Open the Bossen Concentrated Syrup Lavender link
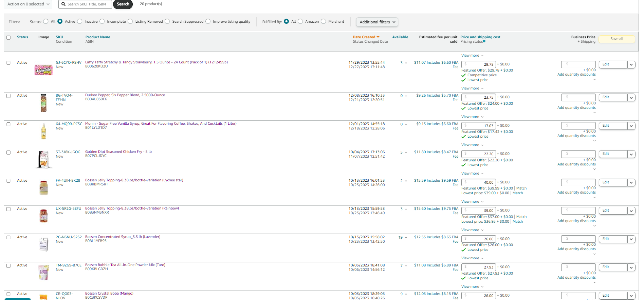644x300 pixels. pos(123,237)
